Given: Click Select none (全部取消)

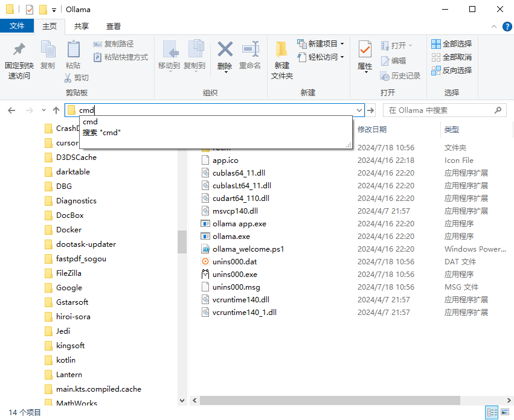Looking at the screenshot, I should (x=451, y=57).
